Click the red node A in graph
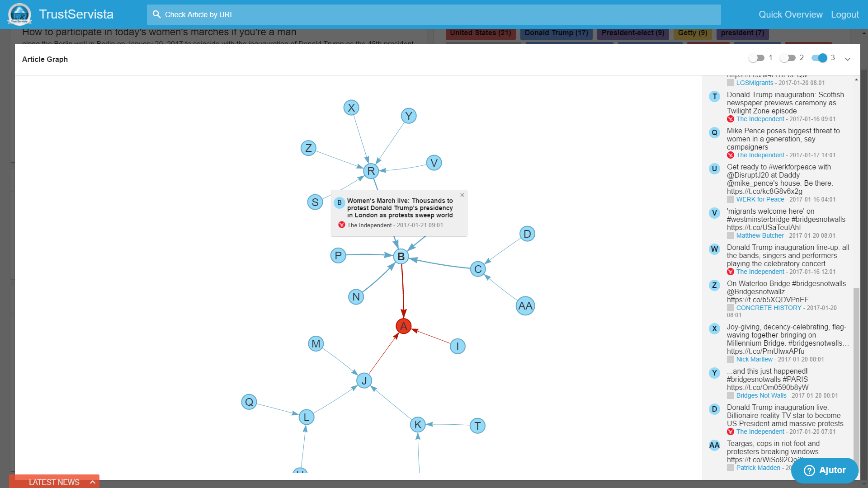This screenshot has height=488, width=868. (x=403, y=326)
